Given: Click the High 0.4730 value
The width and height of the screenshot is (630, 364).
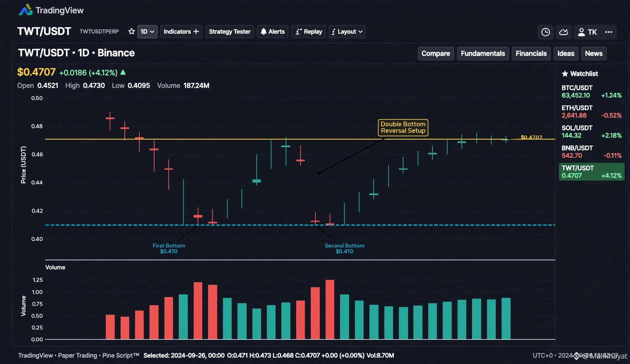Looking at the screenshot, I should point(94,85).
